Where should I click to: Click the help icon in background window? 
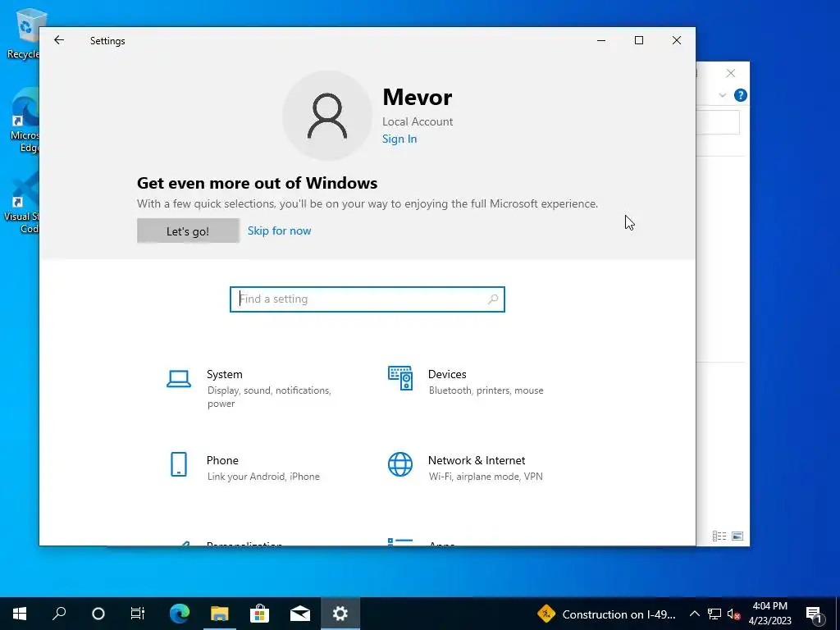pos(741,95)
